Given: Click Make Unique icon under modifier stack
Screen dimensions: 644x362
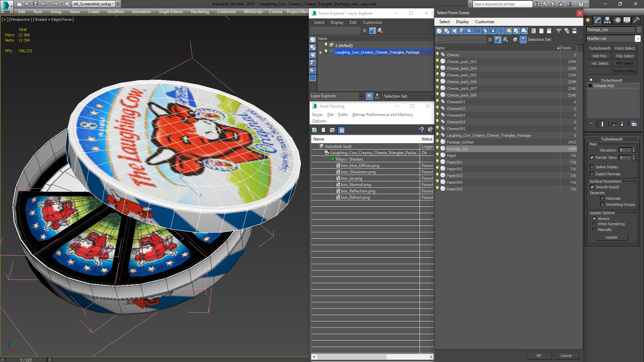Looking at the screenshot, I should coord(614,124).
